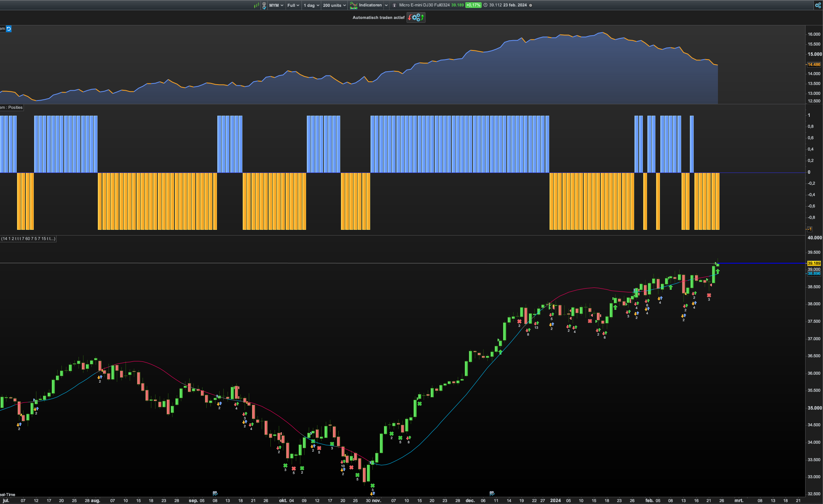Open chart settings gear at top right
Screen dimensions: 823x504
coord(818,5)
